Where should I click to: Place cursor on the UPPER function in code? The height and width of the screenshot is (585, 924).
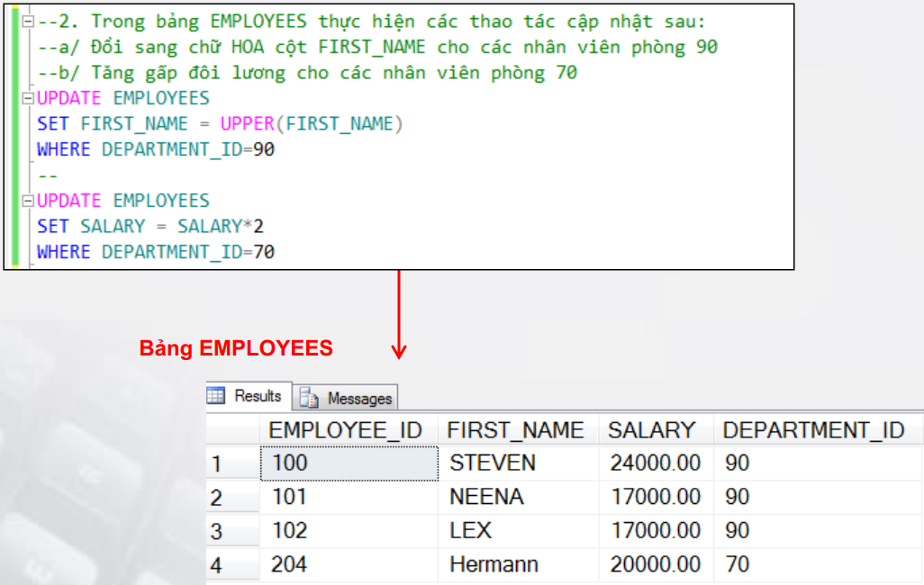(x=247, y=124)
